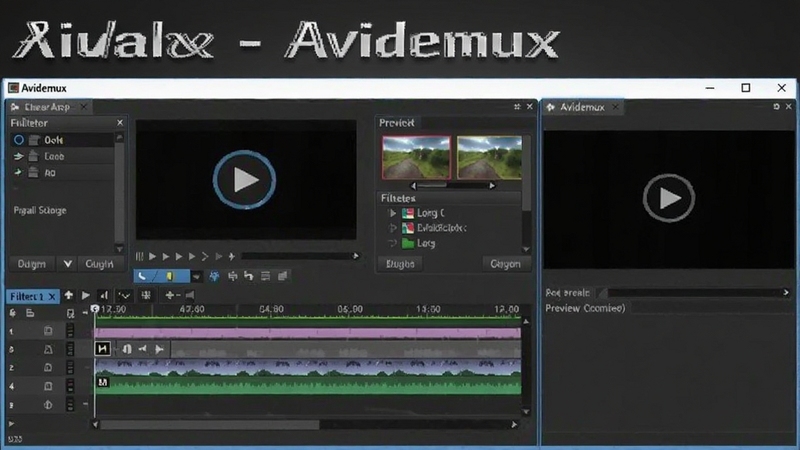Click the M badge on the green audio track

(x=103, y=382)
